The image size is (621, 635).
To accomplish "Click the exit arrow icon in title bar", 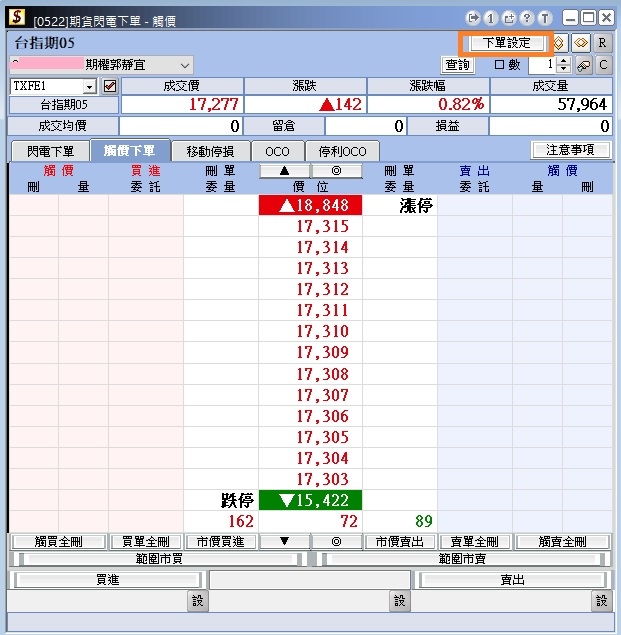I will [472, 18].
